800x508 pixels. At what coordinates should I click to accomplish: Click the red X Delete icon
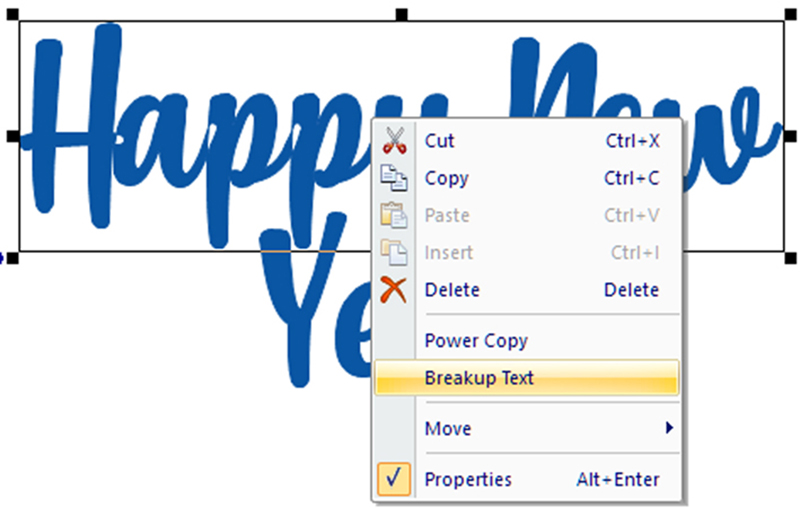coord(394,290)
